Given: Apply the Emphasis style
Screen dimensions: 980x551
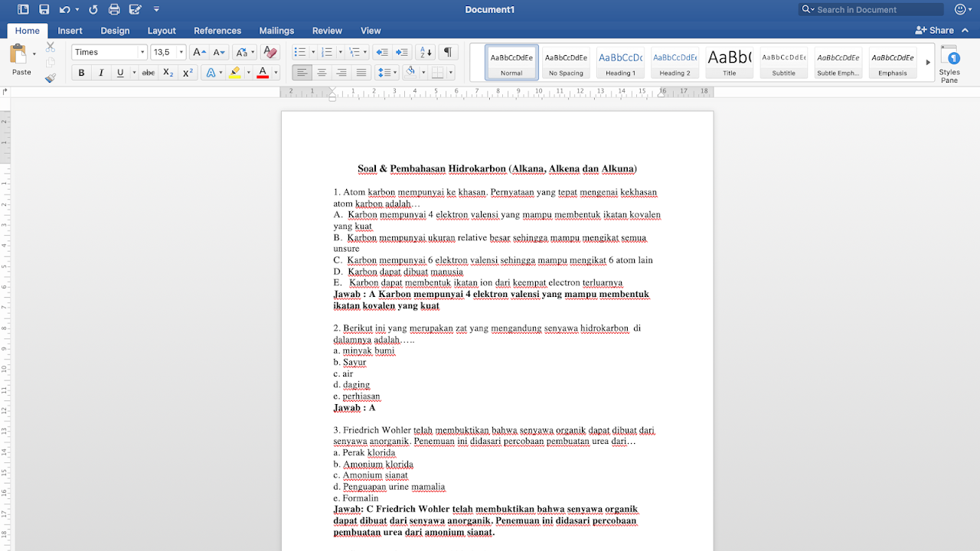Looking at the screenshot, I should tap(893, 62).
